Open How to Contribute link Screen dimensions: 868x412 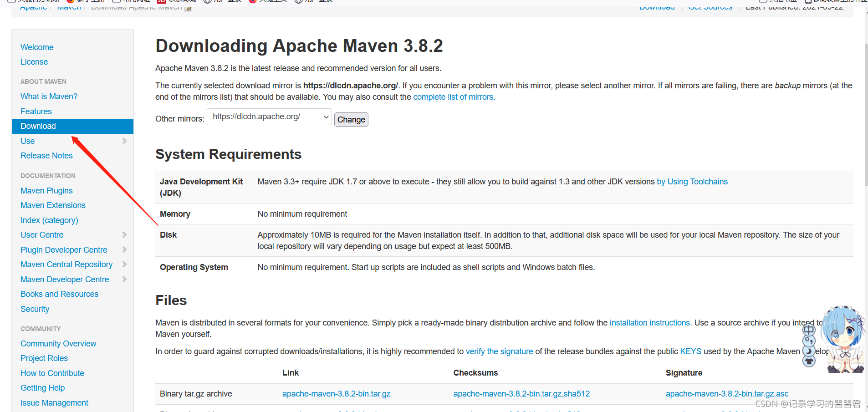(52, 373)
